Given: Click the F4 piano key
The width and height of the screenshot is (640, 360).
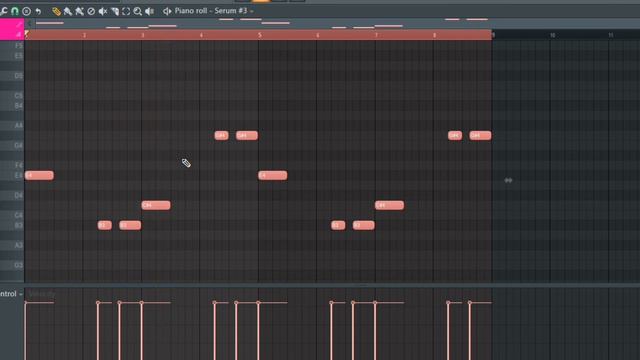Looking at the screenshot, I should pyautogui.click(x=12, y=165).
